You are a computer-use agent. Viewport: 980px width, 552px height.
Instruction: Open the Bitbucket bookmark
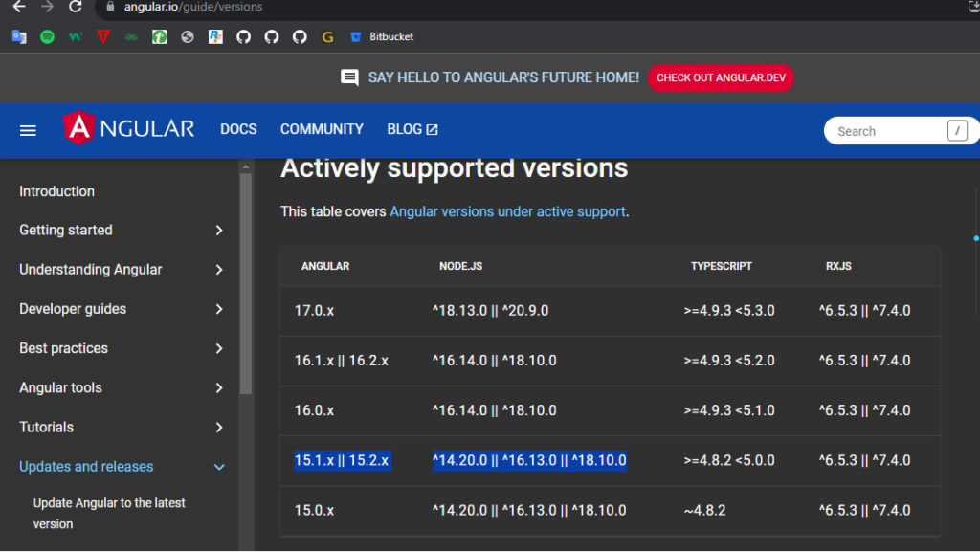point(382,37)
